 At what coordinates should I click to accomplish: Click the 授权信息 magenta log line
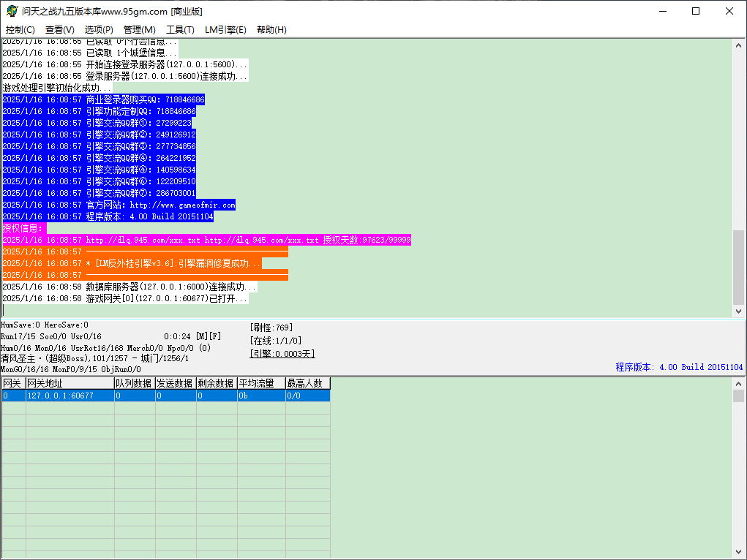pyautogui.click(x=24, y=228)
